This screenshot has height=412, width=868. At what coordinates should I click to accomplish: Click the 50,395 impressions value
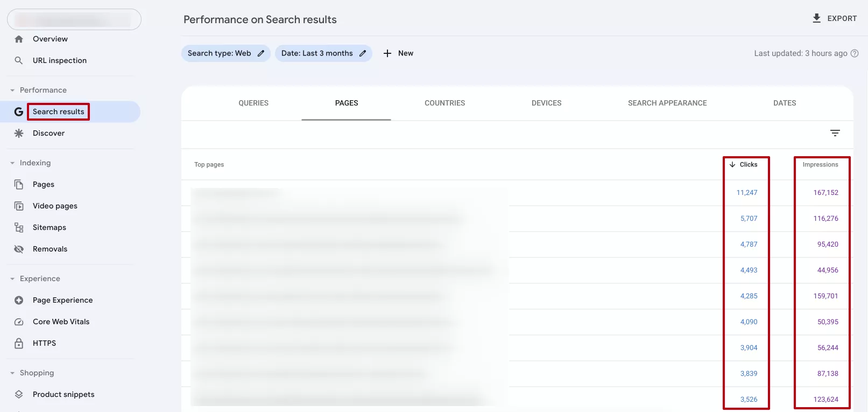click(x=828, y=322)
